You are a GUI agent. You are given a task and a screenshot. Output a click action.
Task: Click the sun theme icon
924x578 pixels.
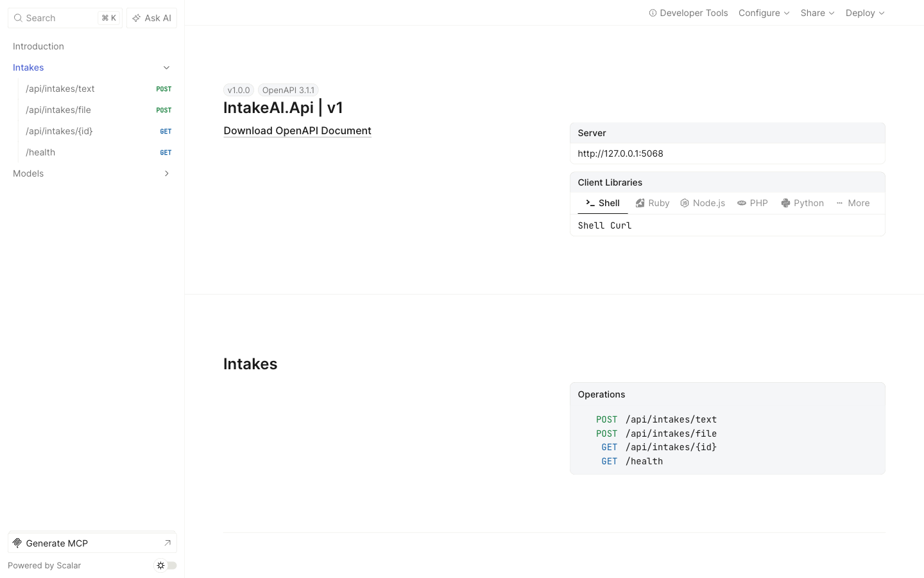tap(160, 566)
